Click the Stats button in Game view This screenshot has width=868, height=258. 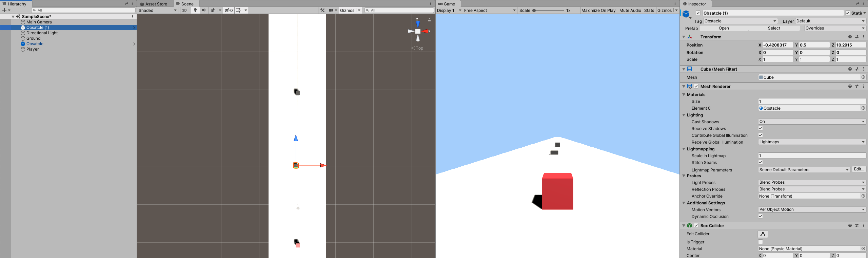(x=649, y=10)
